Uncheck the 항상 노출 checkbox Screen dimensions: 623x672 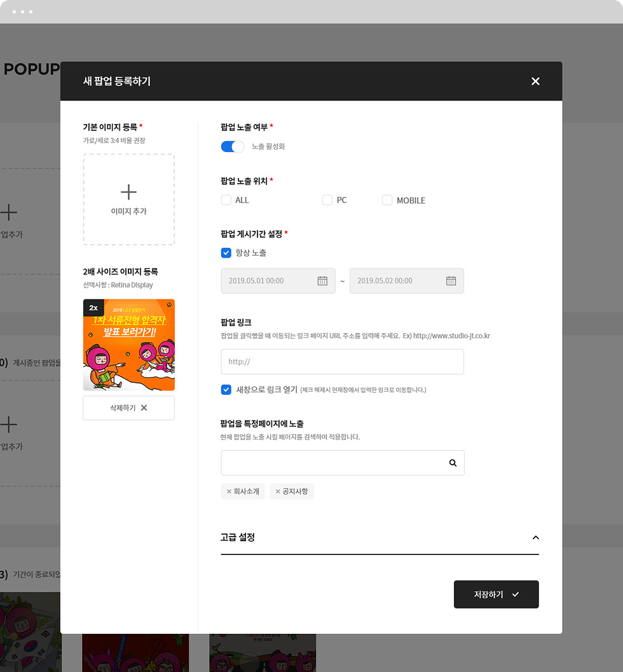226,252
